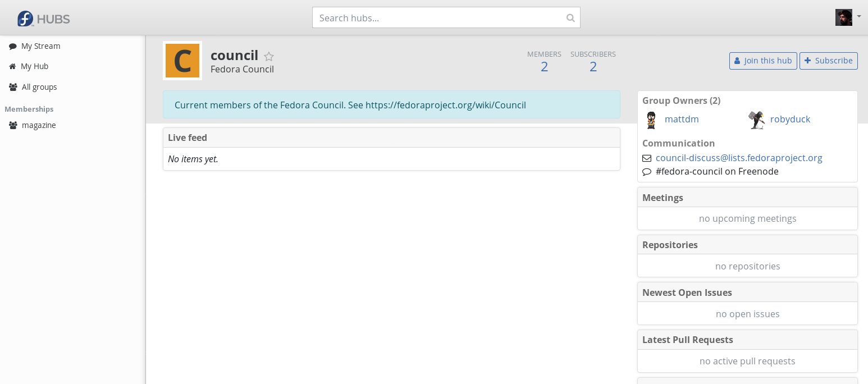Image resolution: width=868 pixels, height=384 pixels.
Task: Click Group Owners (2) heading
Action: [681, 100]
